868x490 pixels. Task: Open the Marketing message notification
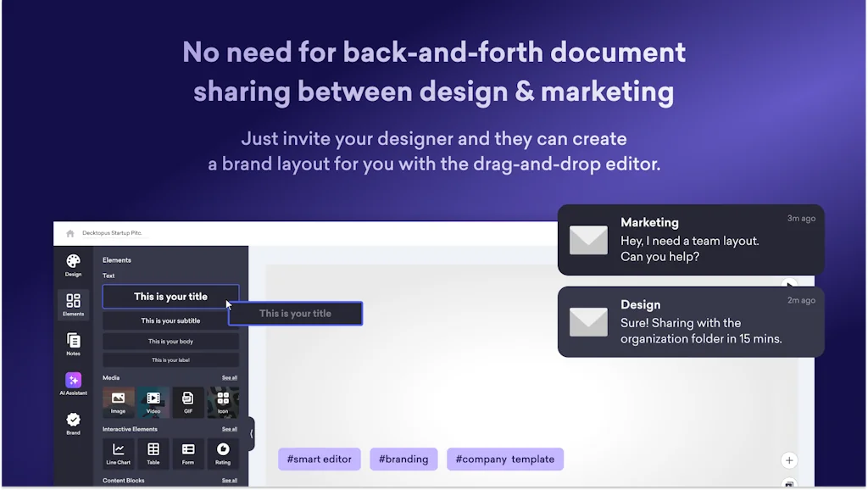click(690, 240)
